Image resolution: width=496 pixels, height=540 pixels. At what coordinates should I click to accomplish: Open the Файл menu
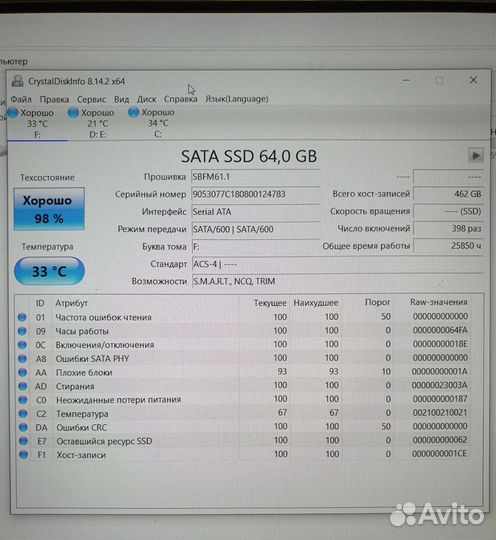tap(21, 100)
